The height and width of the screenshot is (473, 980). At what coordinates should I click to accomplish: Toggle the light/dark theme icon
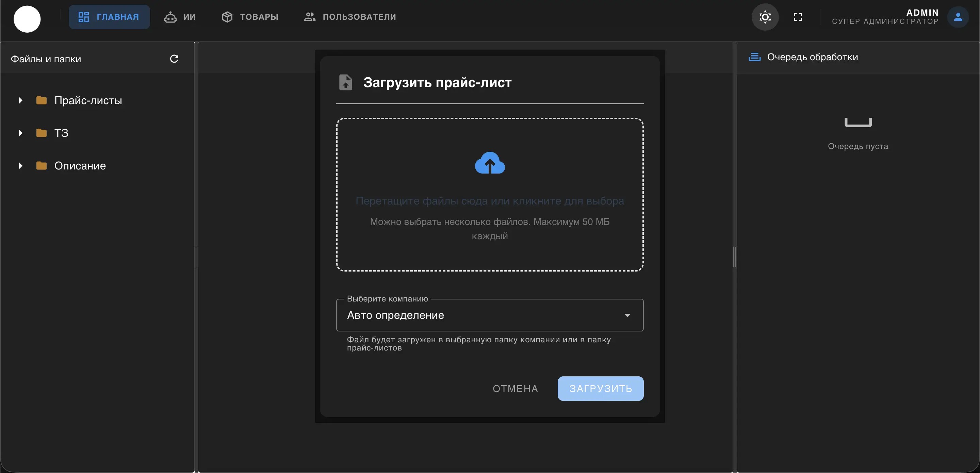tap(765, 17)
